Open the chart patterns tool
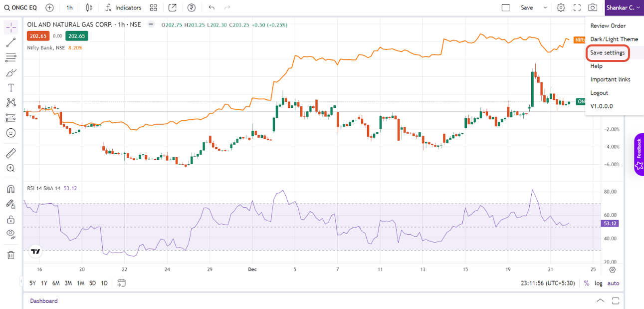The height and width of the screenshot is (309, 644). coord(10,103)
